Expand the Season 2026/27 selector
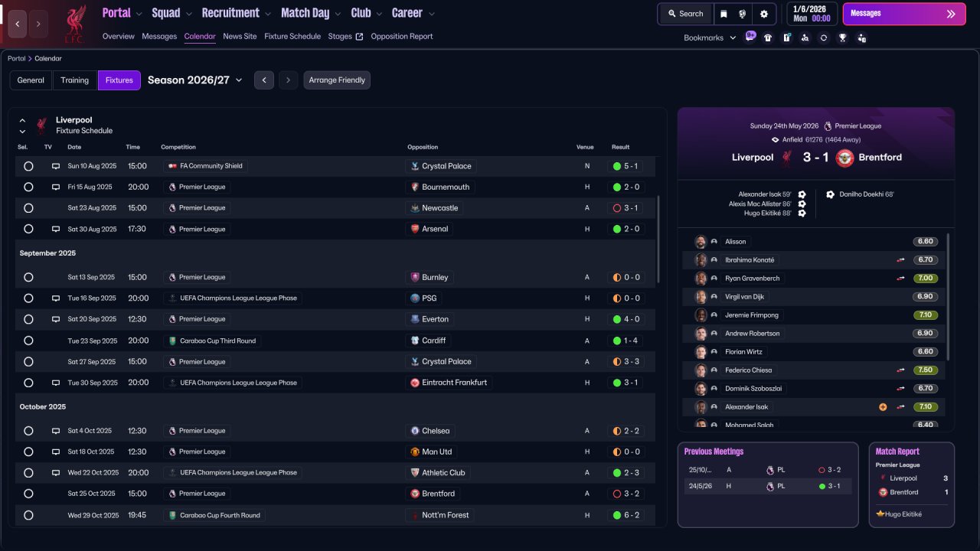Image resolution: width=980 pixels, height=551 pixels. 195,80
